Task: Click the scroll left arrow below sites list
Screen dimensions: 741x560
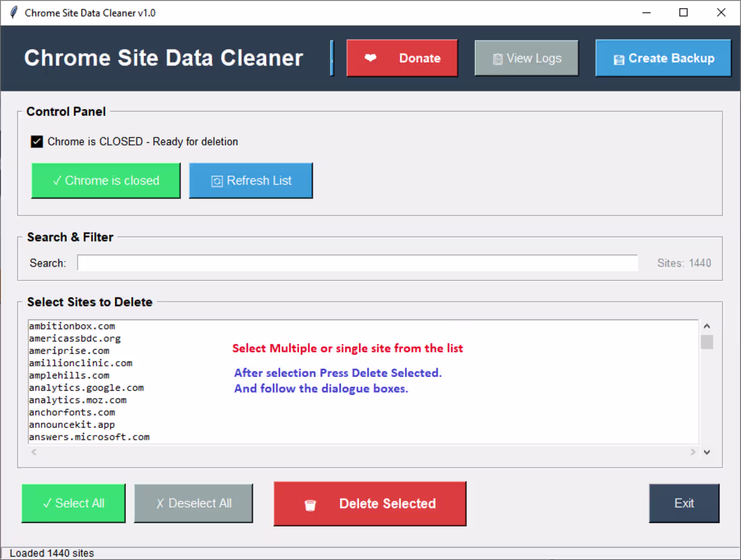Action: (x=34, y=452)
